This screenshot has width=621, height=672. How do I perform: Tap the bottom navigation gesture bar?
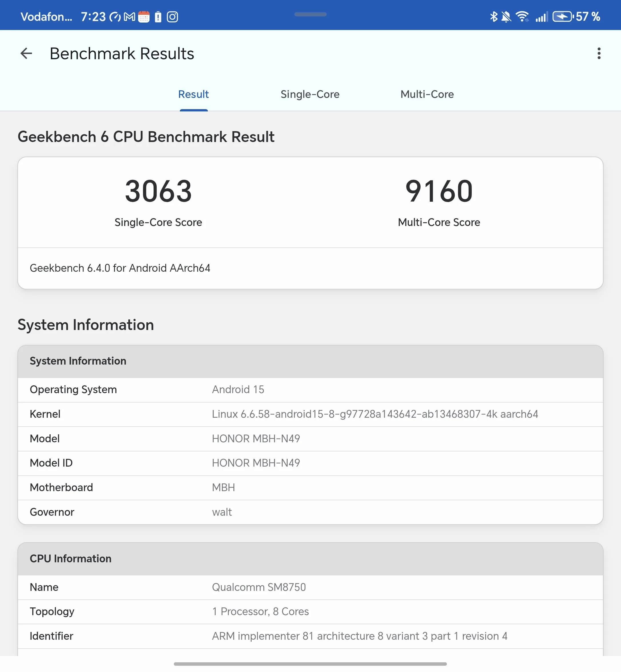[310, 664]
